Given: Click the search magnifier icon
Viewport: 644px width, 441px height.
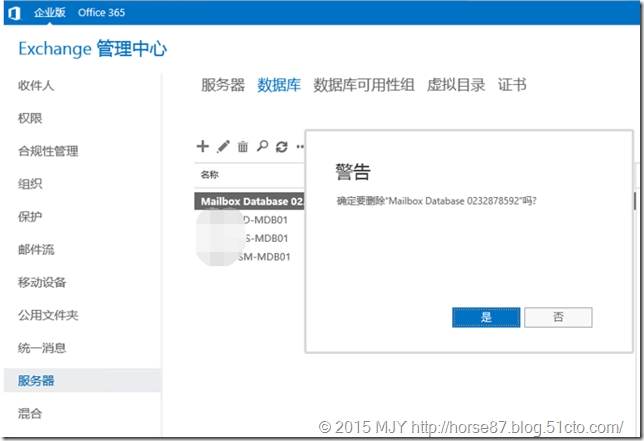Looking at the screenshot, I should (262, 146).
